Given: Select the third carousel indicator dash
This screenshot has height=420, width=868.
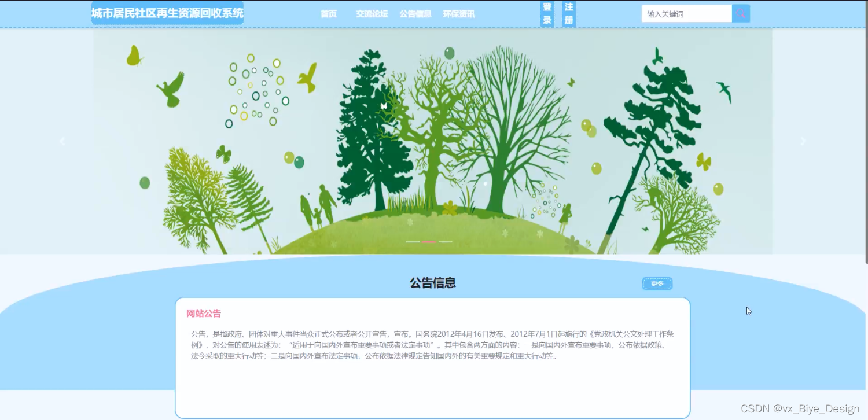Looking at the screenshot, I should [x=445, y=241].
